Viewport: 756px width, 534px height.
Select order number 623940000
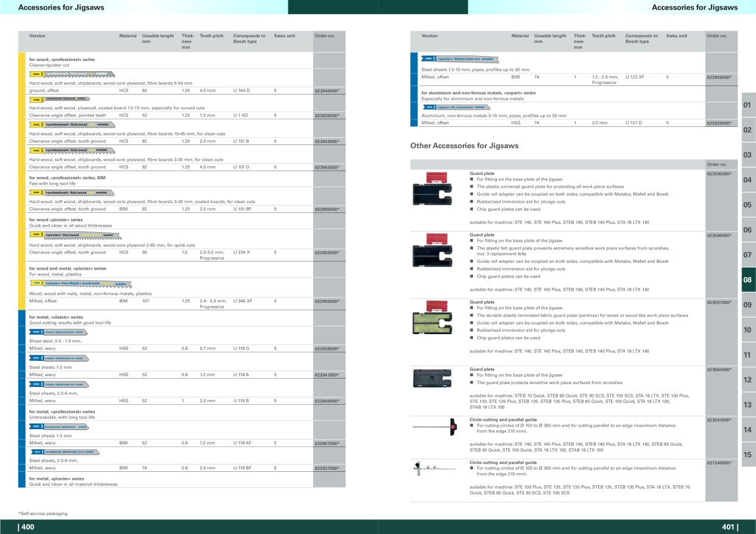pos(327,401)
